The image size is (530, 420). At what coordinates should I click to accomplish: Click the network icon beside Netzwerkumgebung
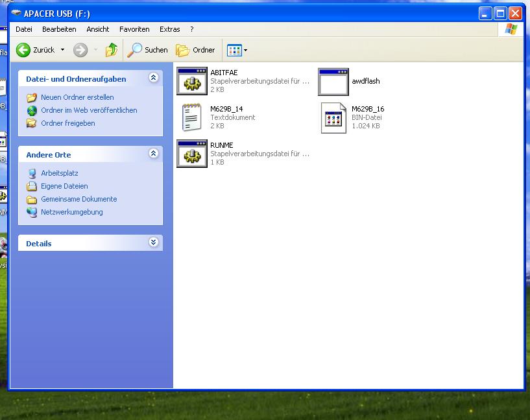tap(32, 212)
